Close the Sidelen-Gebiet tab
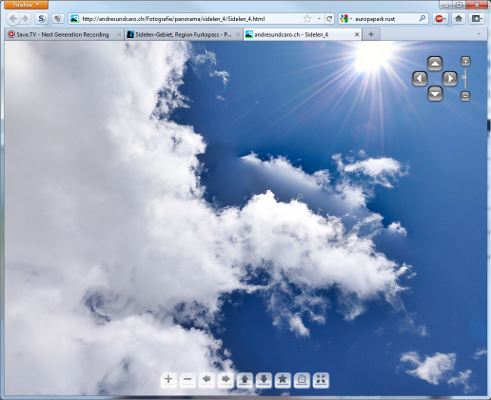Image resolution: width=491 pixels, height=400 pixels. [238, 34]
